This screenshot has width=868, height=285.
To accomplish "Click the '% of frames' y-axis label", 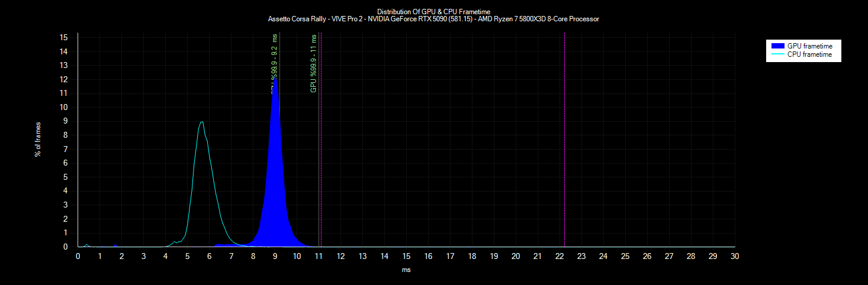I will [x=38, y=139].
